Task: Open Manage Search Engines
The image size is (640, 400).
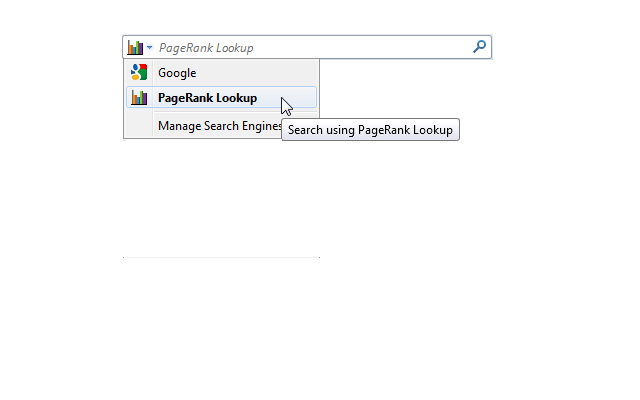Action: (x=221, y=126)
